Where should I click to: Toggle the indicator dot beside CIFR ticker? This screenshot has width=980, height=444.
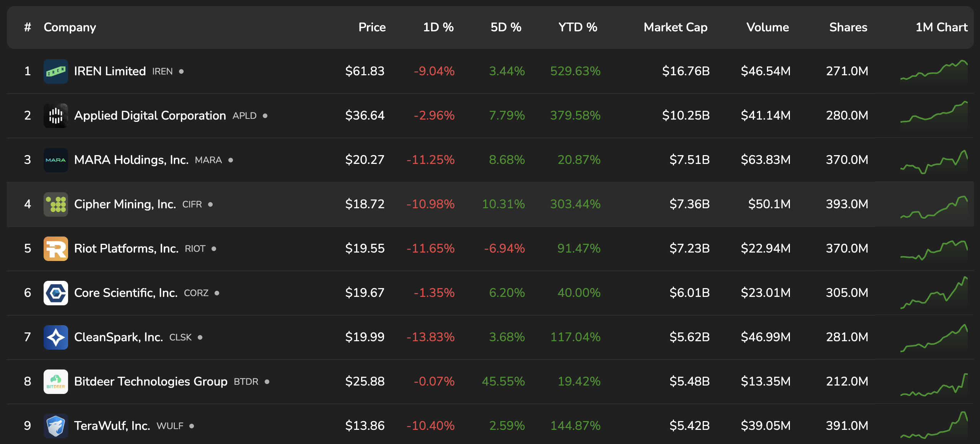coord(211,205)
